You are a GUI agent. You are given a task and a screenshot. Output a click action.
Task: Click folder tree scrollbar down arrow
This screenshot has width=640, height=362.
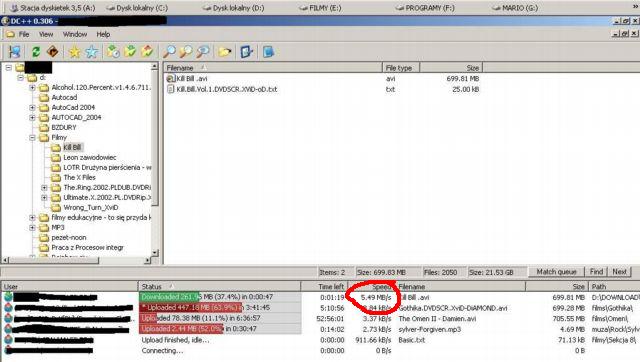pos(155,253)
